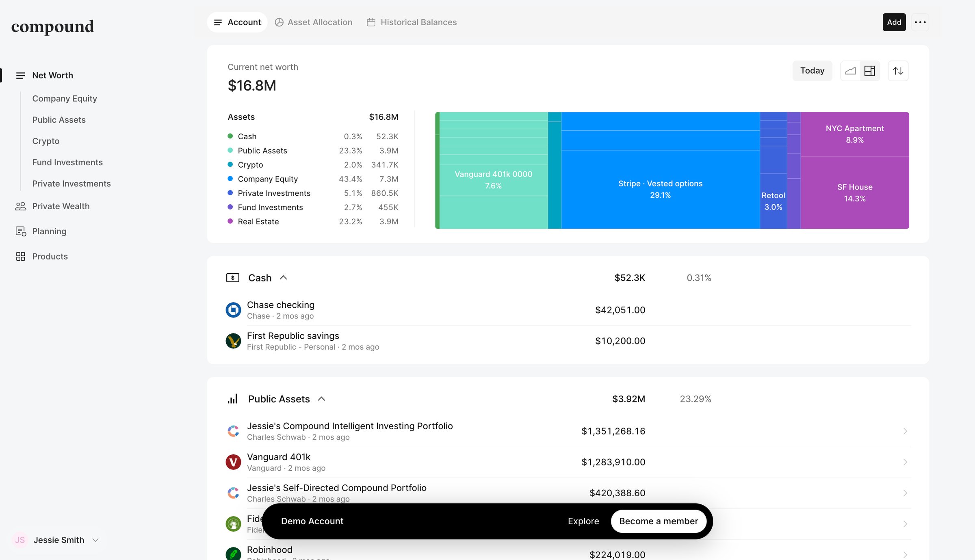This screenshot has width=975, height=560.
Task: Click the sort arrows icon button
Action: (898, 71)
